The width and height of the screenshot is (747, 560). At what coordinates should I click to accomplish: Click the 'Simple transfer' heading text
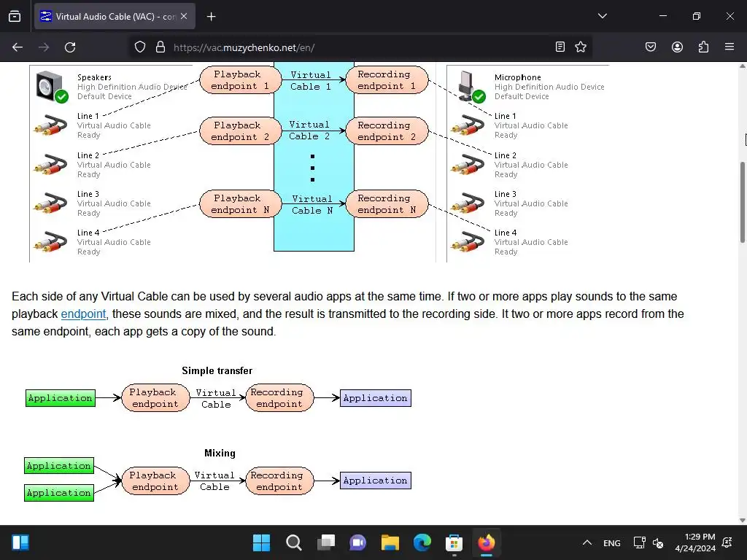point(217,370)
